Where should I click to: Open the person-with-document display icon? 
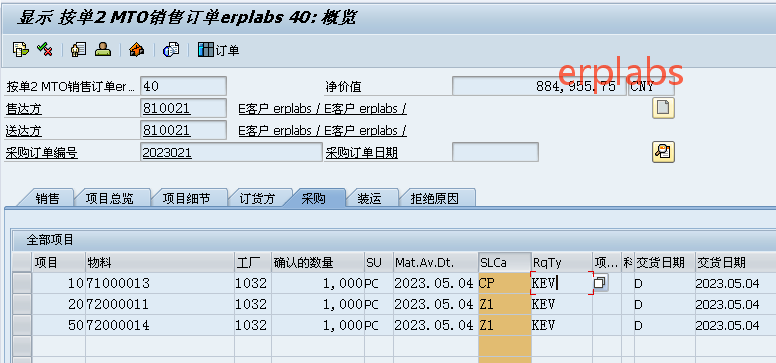(79, 49)
